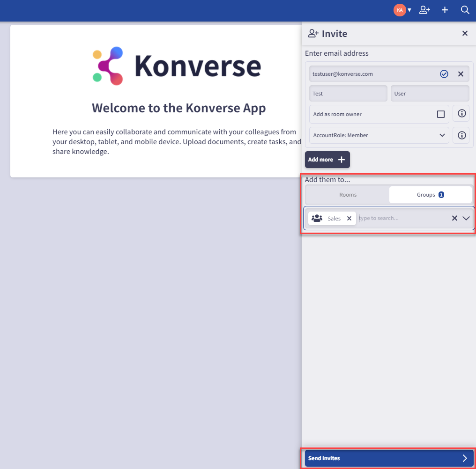This screenshot has width=476, height=469.
Task: Click the Add more button
Action: click(x=327, y=160)
